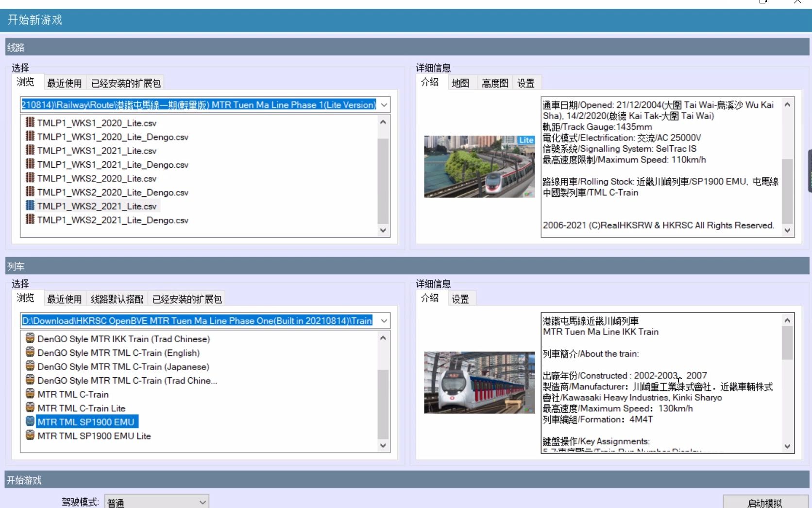This screenshot has height=508, width=812.
Task: Open the 最近使用 tab in route selection
Action: pyautogui.click(x=65, y=82)
